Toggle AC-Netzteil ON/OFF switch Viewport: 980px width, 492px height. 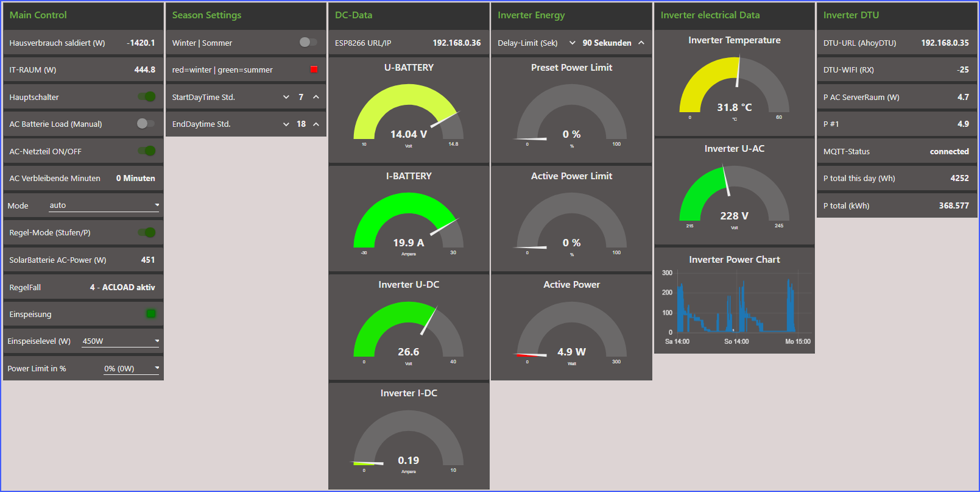pos(146,151)
